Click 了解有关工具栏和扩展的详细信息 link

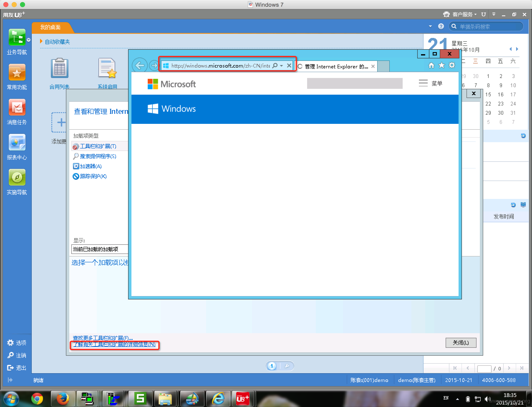114,344
